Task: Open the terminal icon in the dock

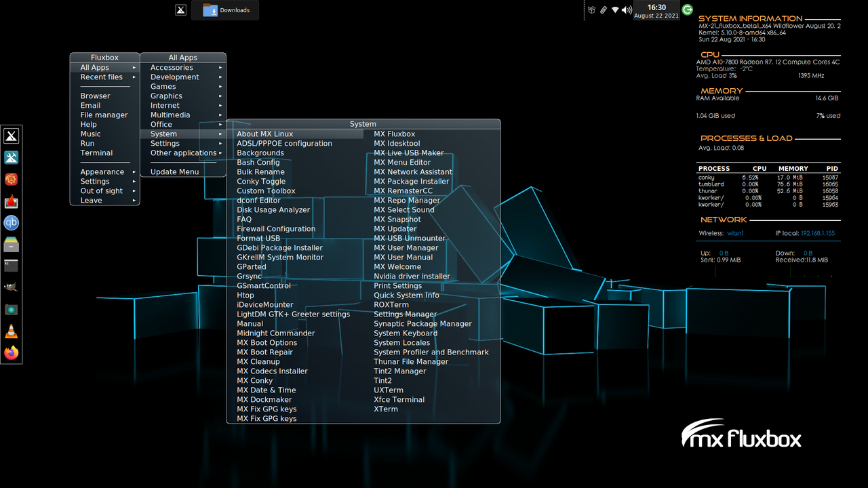Action: tap(12, 266)
